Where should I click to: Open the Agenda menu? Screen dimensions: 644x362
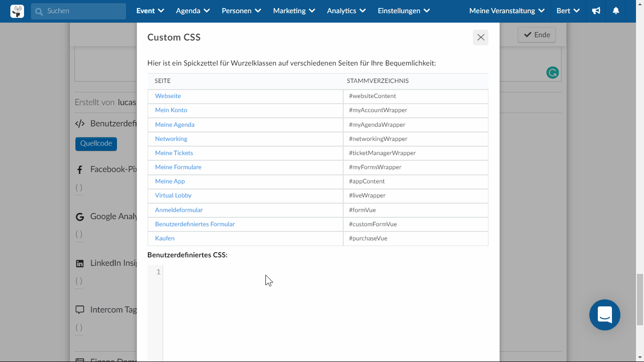click(x=193, y=11)
